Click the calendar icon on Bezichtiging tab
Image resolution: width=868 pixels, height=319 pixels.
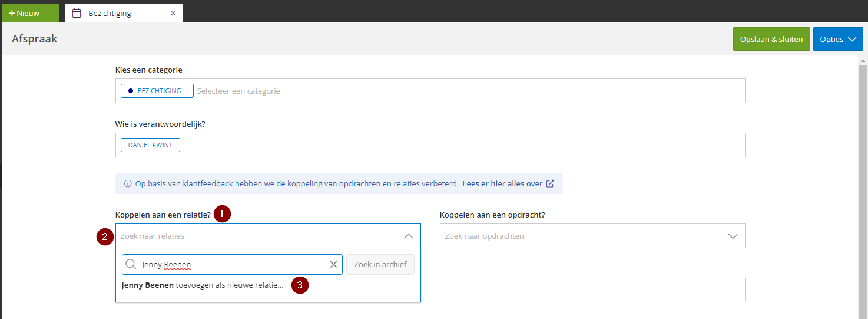(x=77, y=13)
